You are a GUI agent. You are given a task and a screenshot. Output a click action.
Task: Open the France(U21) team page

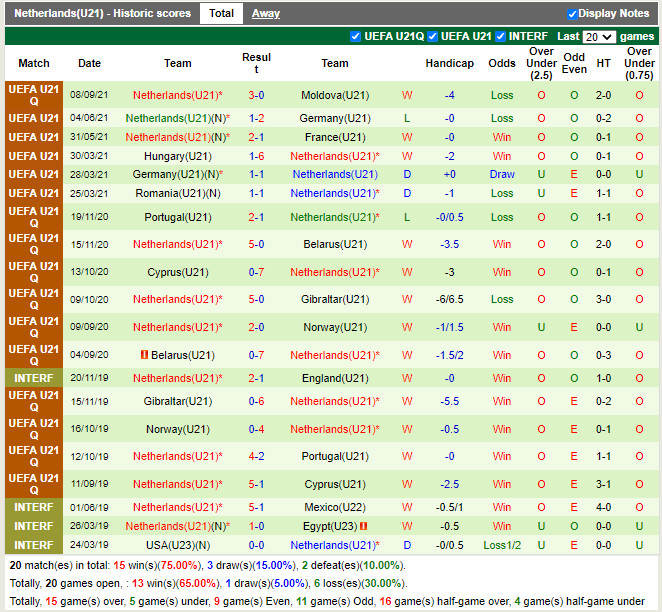(335, 138)
